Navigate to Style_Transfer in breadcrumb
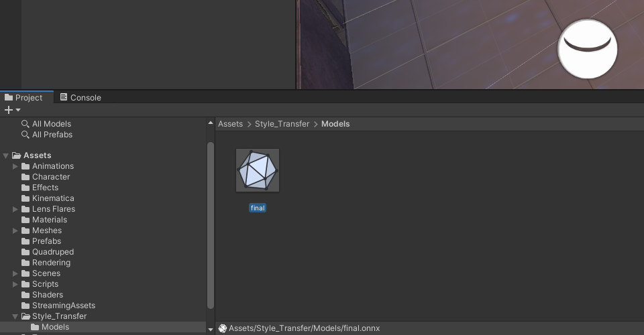This screenshot has height=335, width=644. [282, 124]
